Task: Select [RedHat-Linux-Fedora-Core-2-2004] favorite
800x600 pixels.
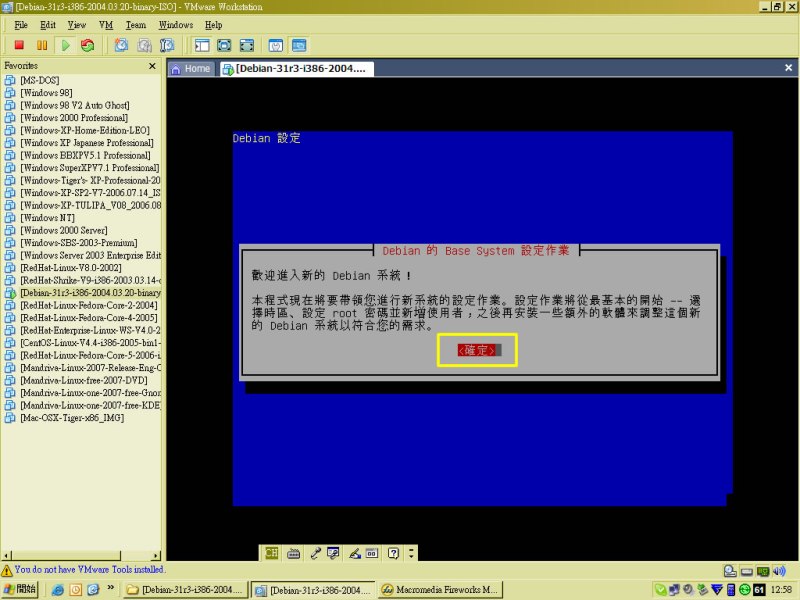Action: point(89,305)
